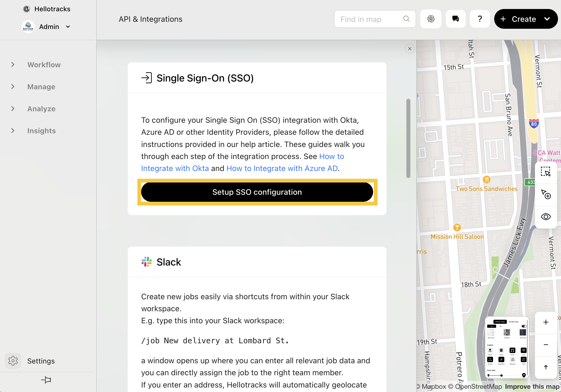Open Settings via the gear icon

pyautogui.click(x=13, y=361)
